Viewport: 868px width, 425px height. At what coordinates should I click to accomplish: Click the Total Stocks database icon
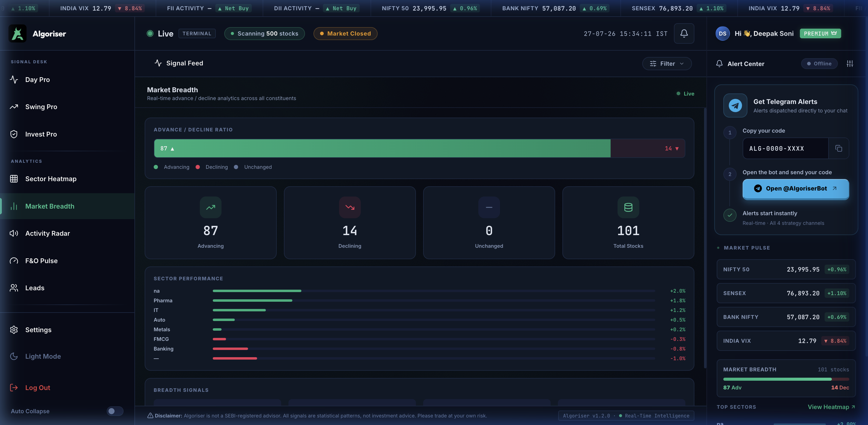coord(628,207)
